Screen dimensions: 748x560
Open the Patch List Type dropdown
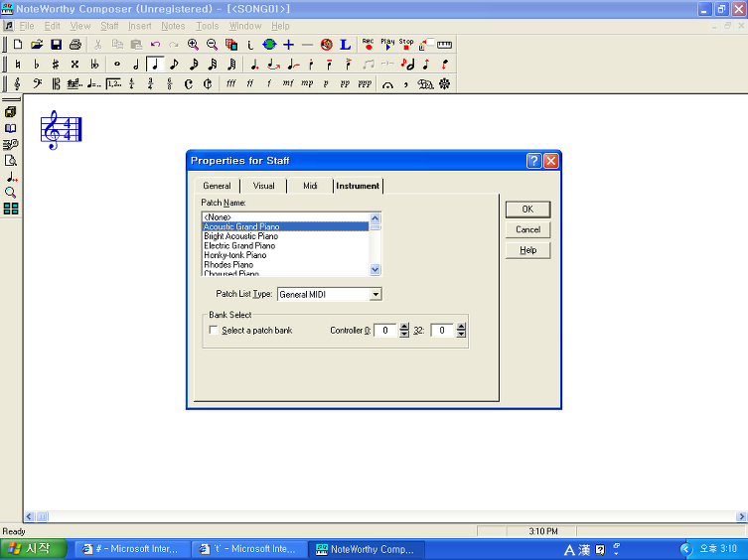point(375,294)
